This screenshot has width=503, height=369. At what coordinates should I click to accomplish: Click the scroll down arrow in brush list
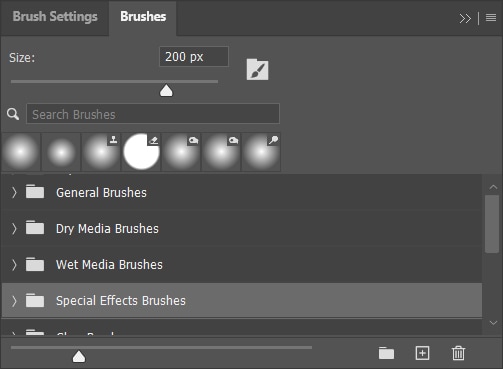point(493,323)
